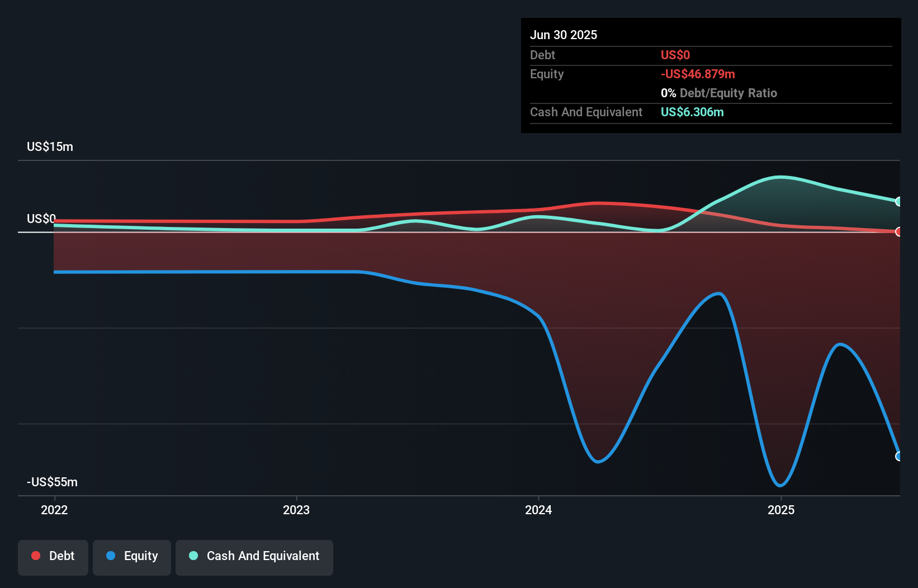Select the equity endpoint marker at chart bottom right
The height and width of the screenshot is (588, 918).
point(900,457)
